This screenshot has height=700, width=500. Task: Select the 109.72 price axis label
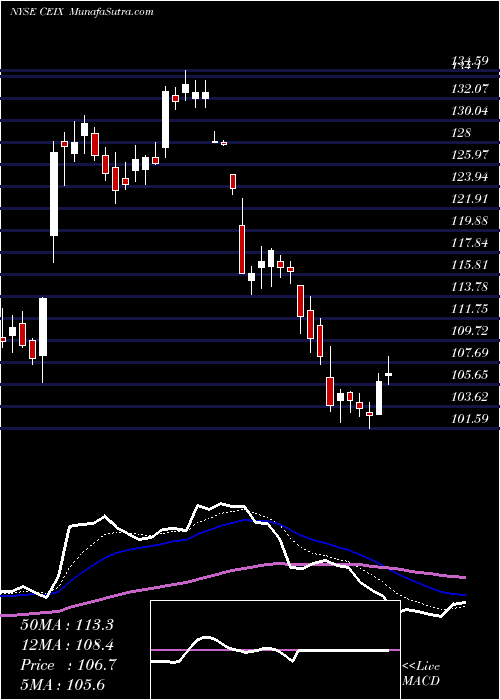[469, 331]
